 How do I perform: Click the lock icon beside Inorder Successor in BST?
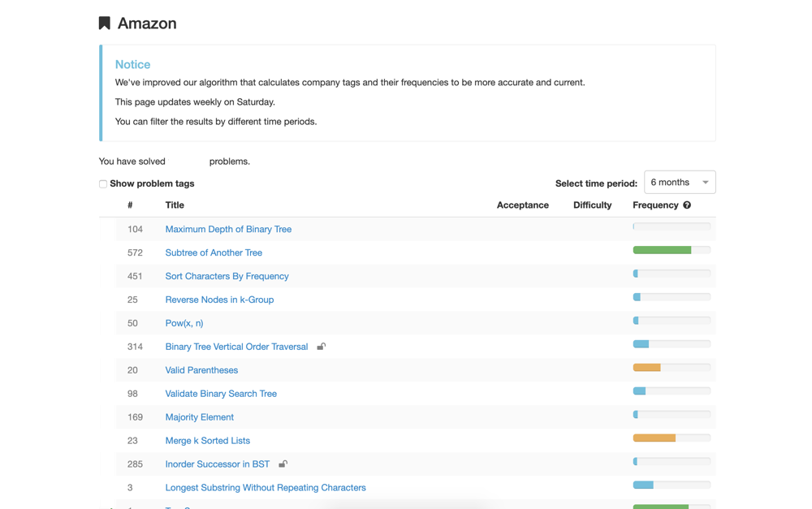point(283,464)
